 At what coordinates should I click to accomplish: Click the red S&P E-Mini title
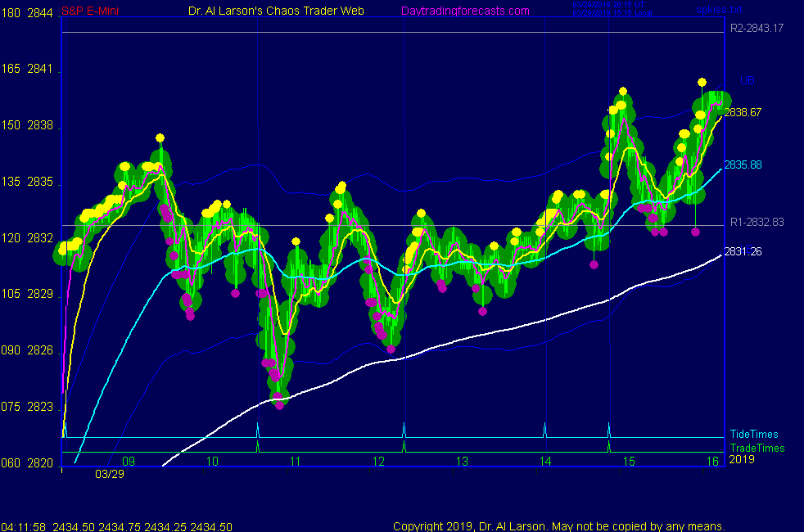(x=90, y=11)
